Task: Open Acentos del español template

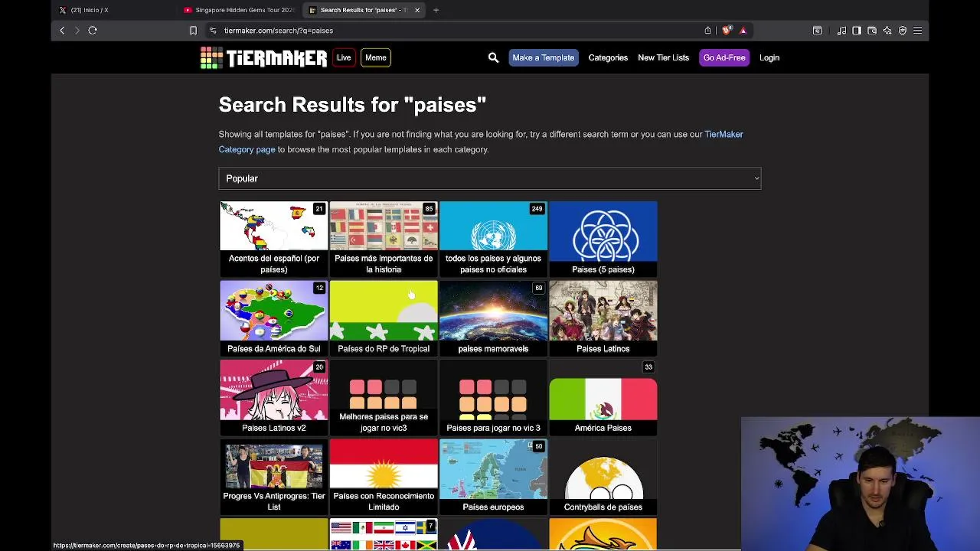Action: click(x=273, y=238)
